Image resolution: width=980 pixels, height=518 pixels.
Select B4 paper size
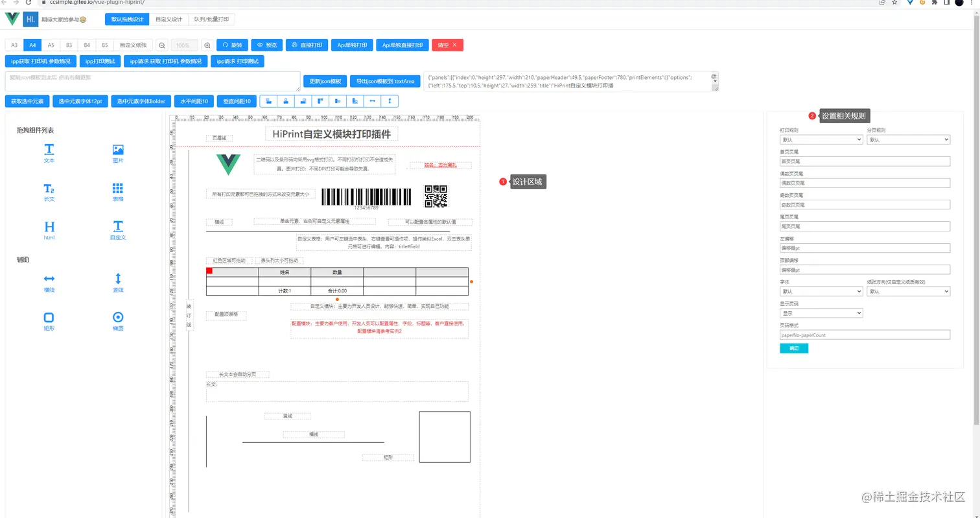coord(87,45)
